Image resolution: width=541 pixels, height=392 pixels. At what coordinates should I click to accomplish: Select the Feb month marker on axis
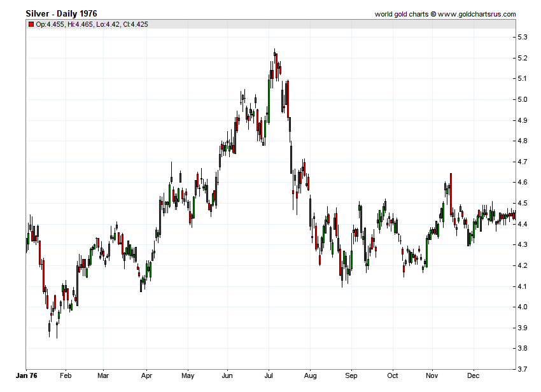(66, 375)
